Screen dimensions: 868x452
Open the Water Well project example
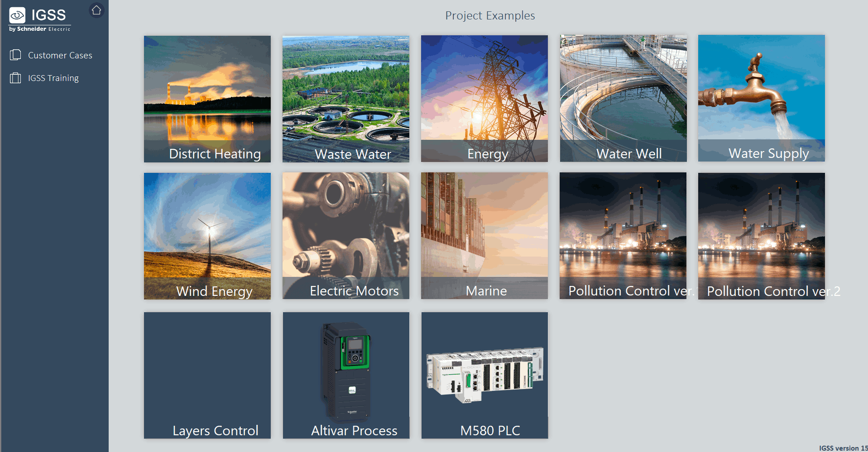(x=623, y=99)
